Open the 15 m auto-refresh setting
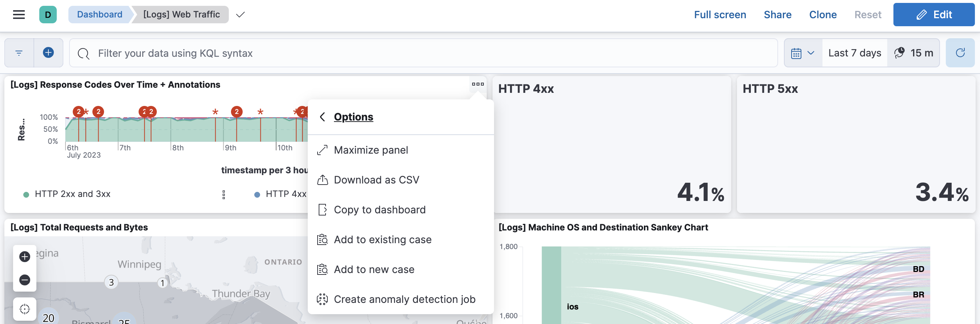Screen dimensions: 980x324 (913, 53)
